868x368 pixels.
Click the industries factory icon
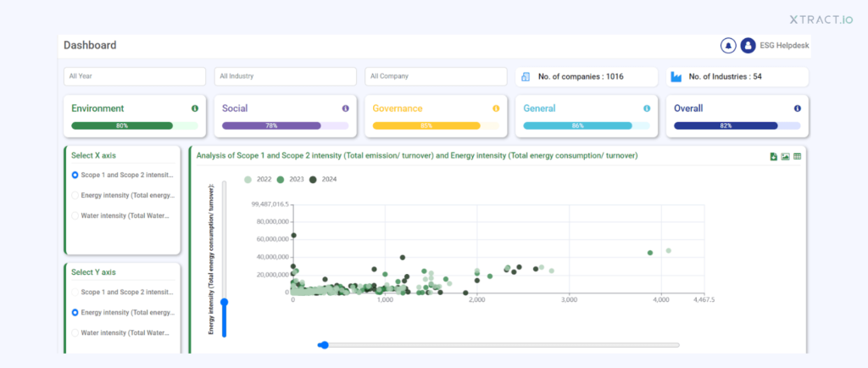[676, 76]
